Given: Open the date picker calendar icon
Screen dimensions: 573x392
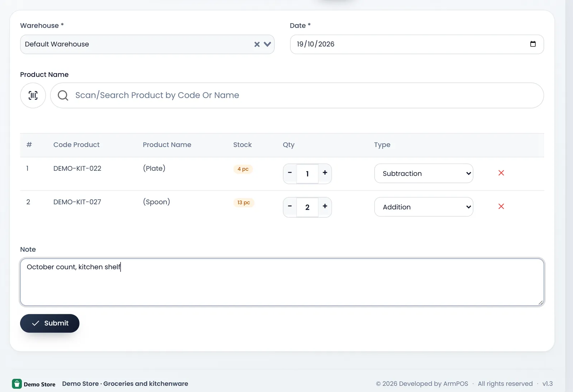Looking at the screenshot, I should click(x=533, y=44).
